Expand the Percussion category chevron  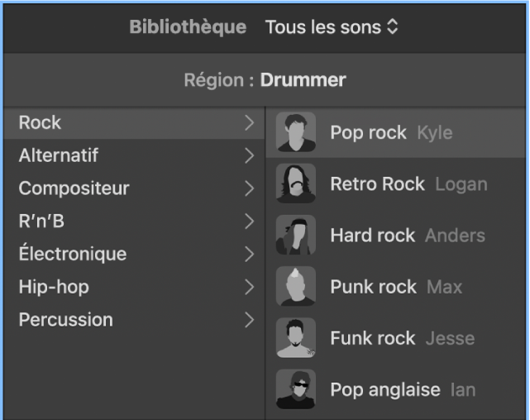[250, 320]
